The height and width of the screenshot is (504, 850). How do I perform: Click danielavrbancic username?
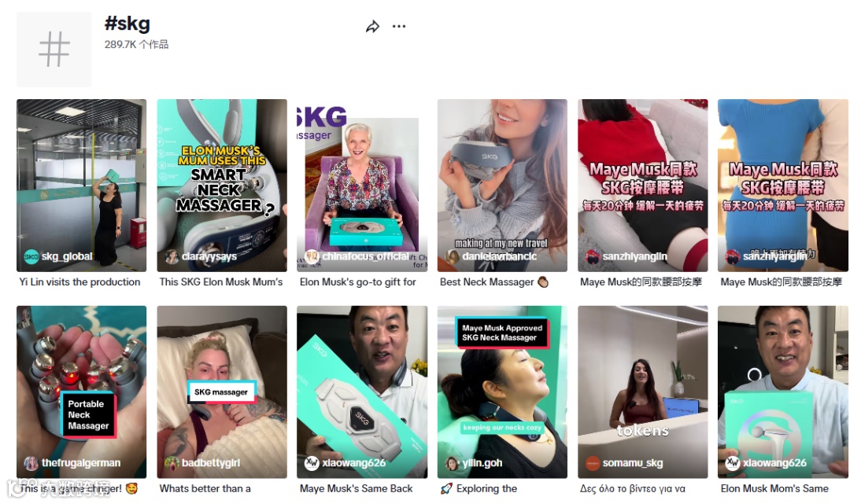499,256
